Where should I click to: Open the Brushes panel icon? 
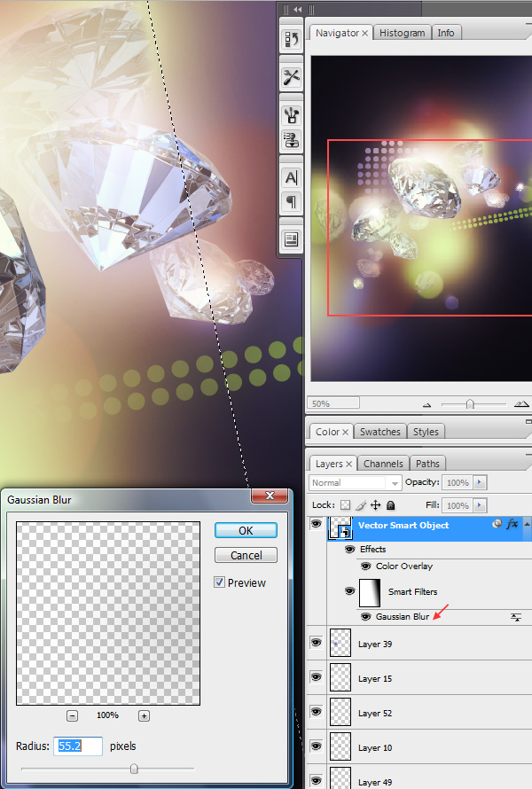pos(292,115)
